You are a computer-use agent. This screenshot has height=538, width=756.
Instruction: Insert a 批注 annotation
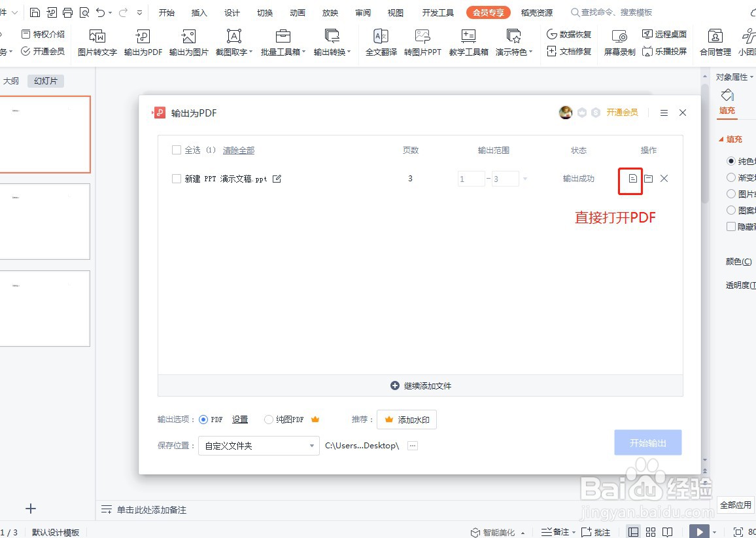596,531
